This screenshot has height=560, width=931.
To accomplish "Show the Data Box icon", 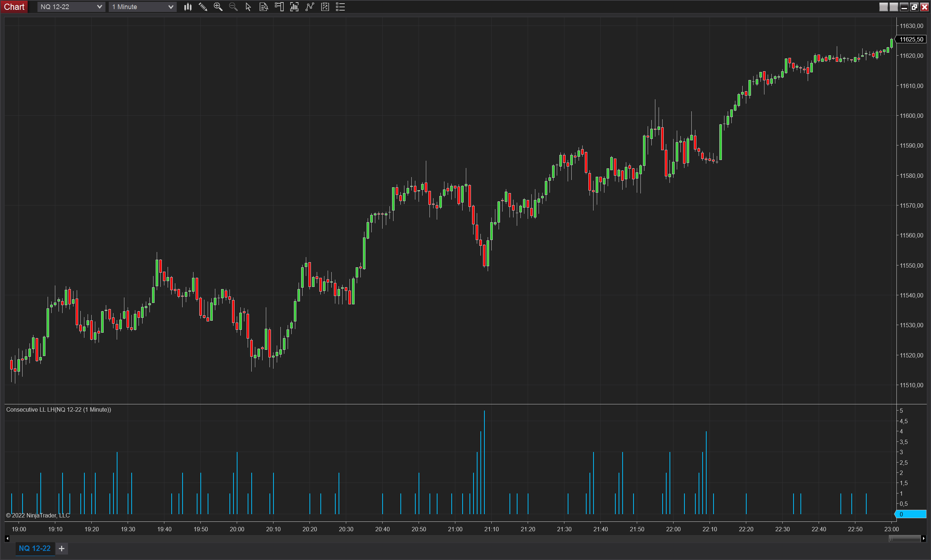I will tap(264, 7).
